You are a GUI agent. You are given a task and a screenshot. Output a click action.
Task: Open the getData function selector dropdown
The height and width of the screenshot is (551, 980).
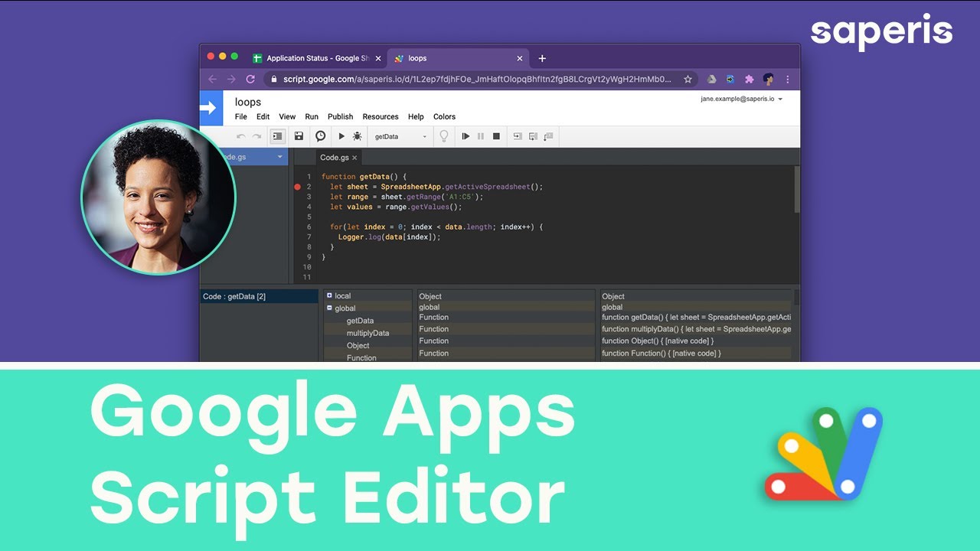400,136
